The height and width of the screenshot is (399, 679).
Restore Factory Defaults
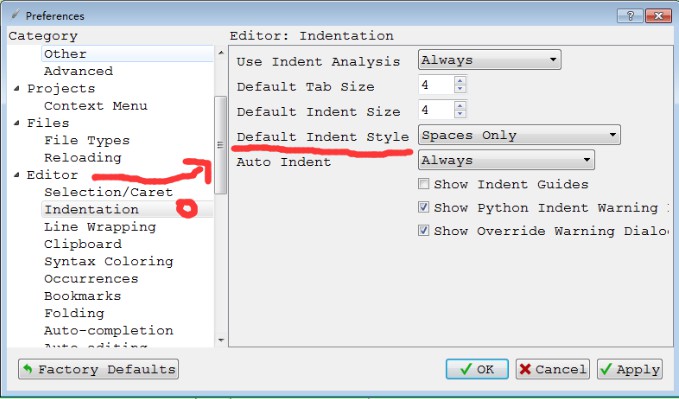(x=98, y=369)
